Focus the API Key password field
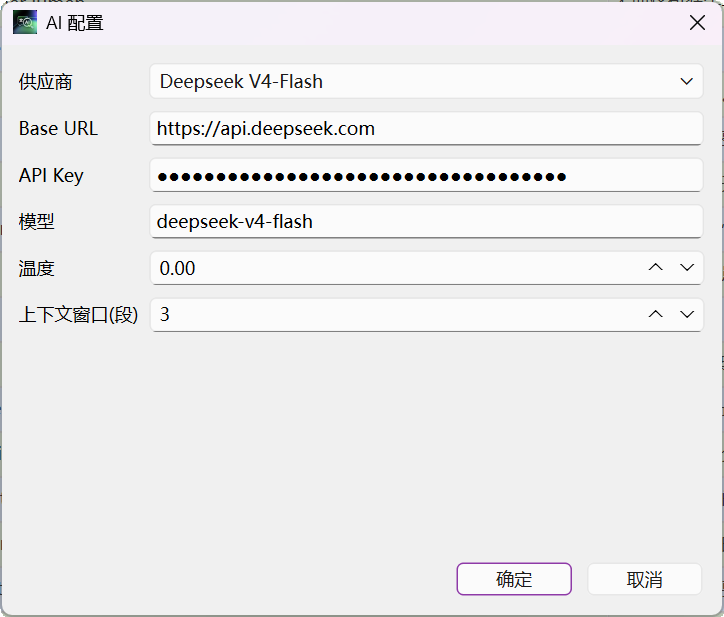 426,175
